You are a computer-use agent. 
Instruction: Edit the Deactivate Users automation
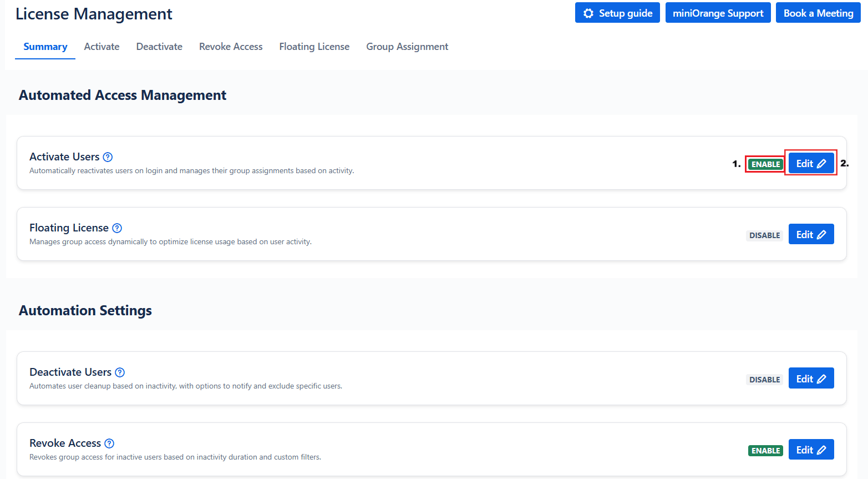pyautogui.click(x=811, y=379)
